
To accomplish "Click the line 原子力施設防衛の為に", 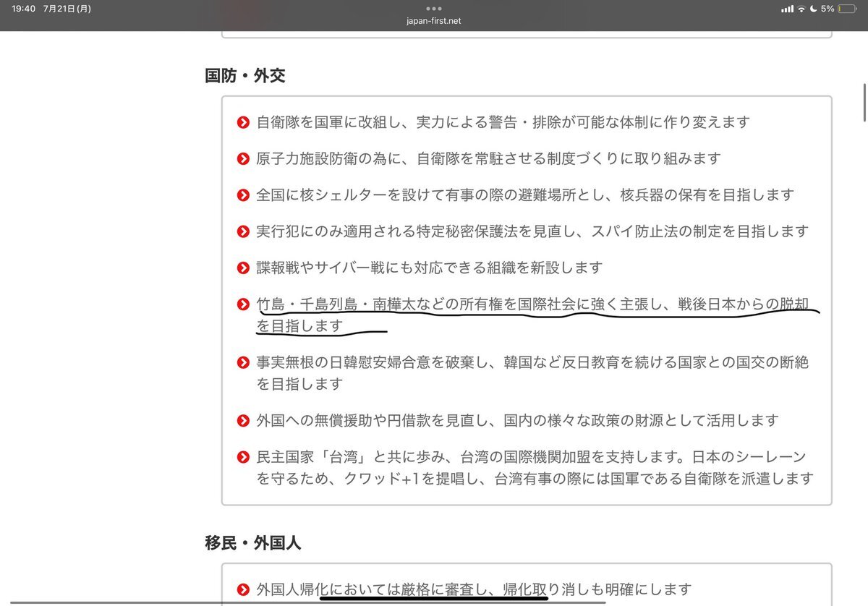I will (x=488, y=158).
